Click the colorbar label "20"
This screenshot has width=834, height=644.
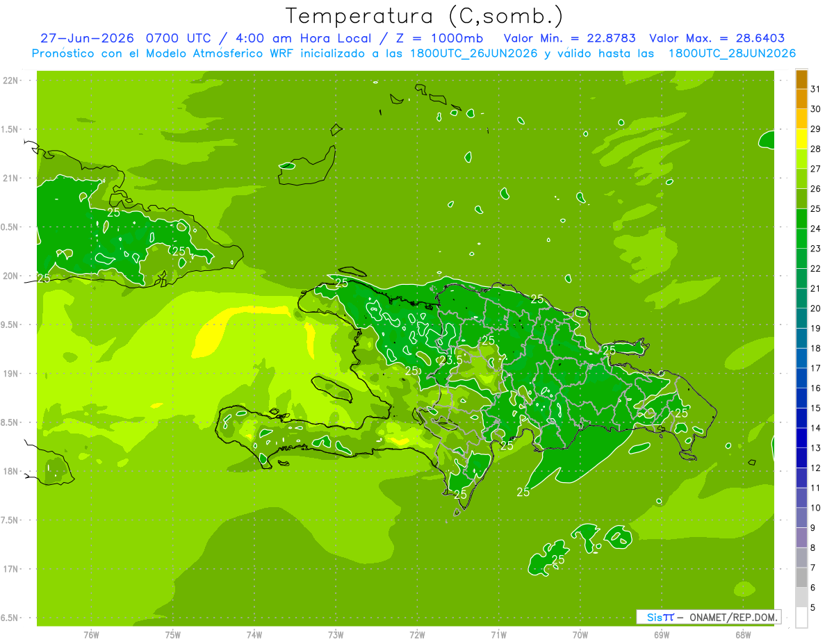coord(815,308)
